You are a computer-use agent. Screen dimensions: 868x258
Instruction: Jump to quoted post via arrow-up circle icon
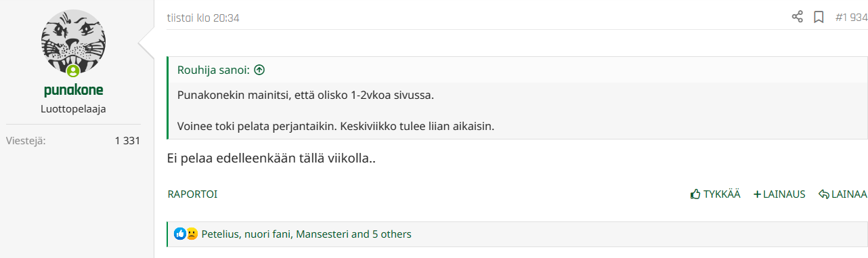click(259, 70)
